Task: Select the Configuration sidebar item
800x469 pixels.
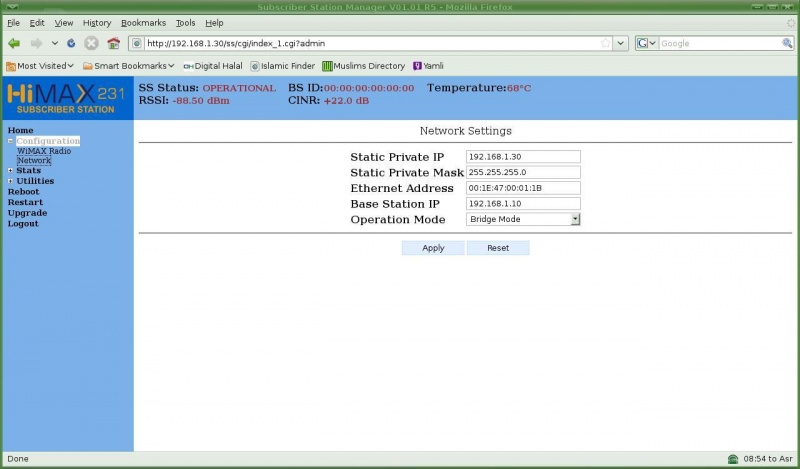Action: 48,141
